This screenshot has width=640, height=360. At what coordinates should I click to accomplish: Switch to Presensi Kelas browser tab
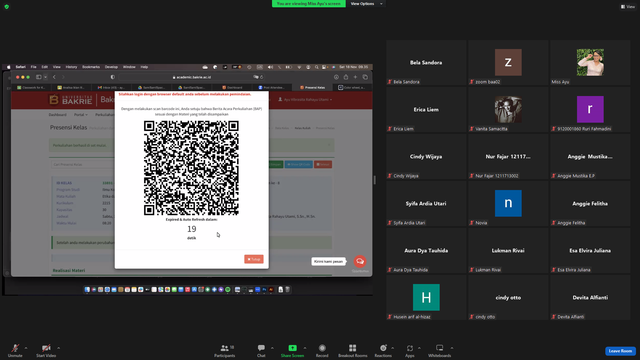[x=313, y=87]
